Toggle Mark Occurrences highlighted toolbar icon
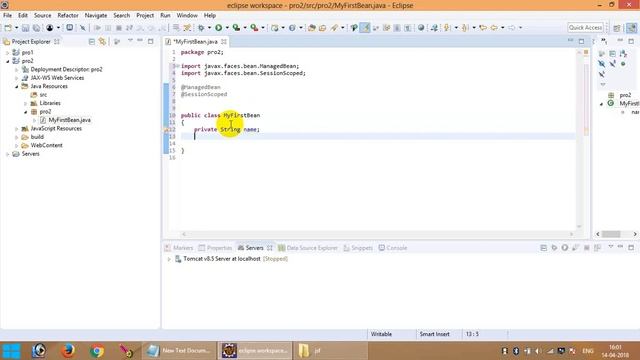Image resolution: width=640 pixels, height=360 pixels. coord(365,28)
